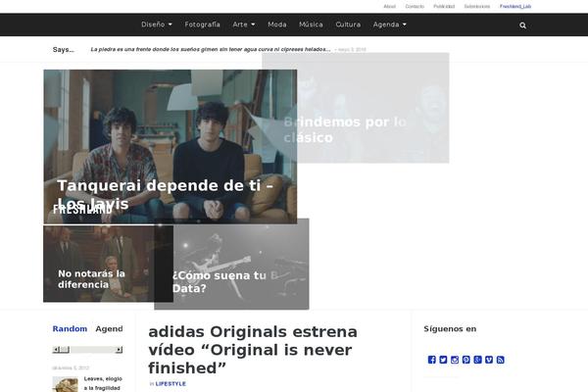This screenshot has width=588, height=392.
Task: Open the RSS feed icon
Action: (500, 360)
